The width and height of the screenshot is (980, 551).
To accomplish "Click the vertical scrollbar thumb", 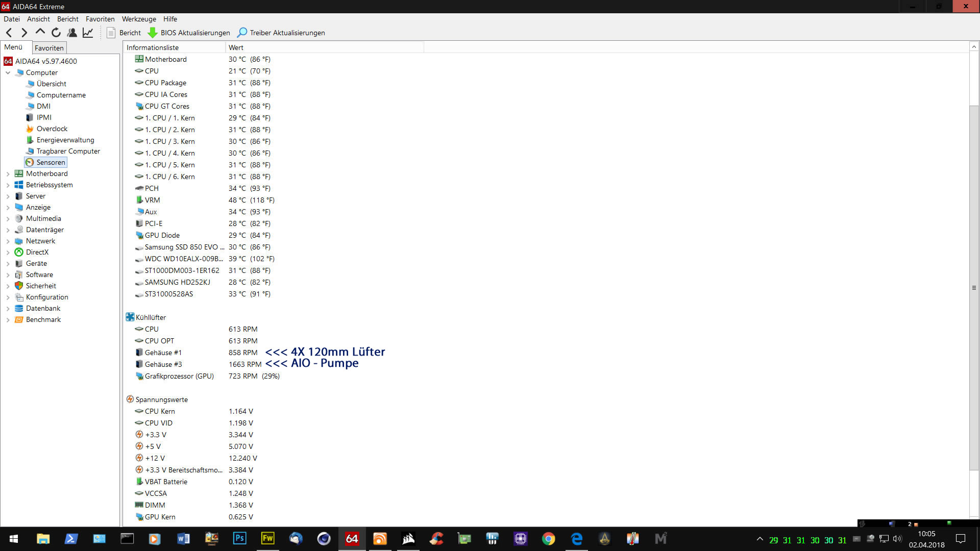I will [x=974, y=288].
